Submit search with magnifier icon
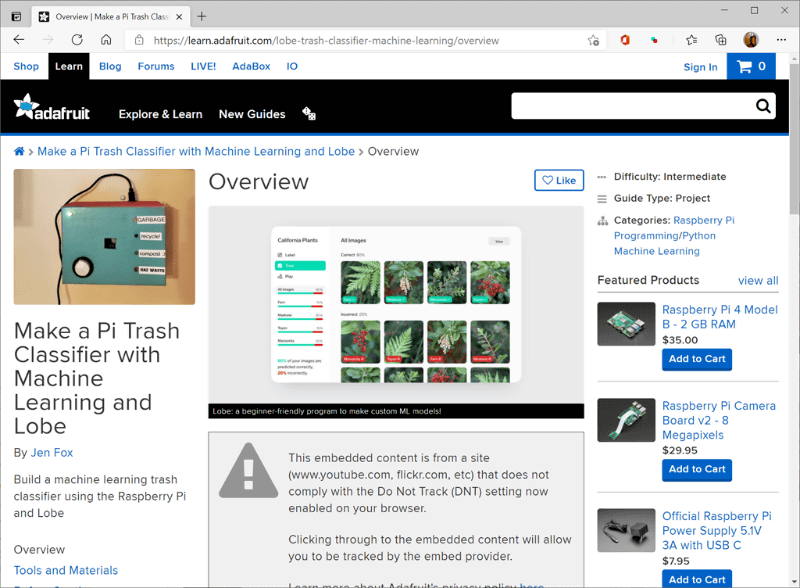Viewport: 800px width, 588px height. 763,106
